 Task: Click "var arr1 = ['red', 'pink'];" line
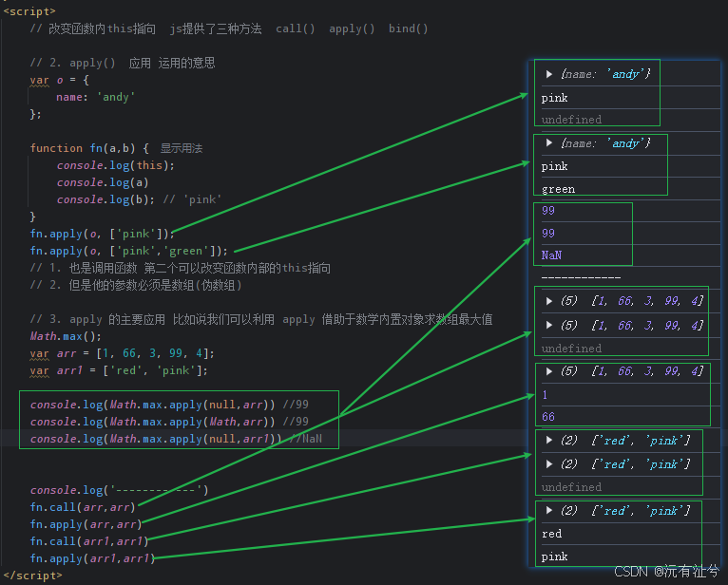point(119,370)
